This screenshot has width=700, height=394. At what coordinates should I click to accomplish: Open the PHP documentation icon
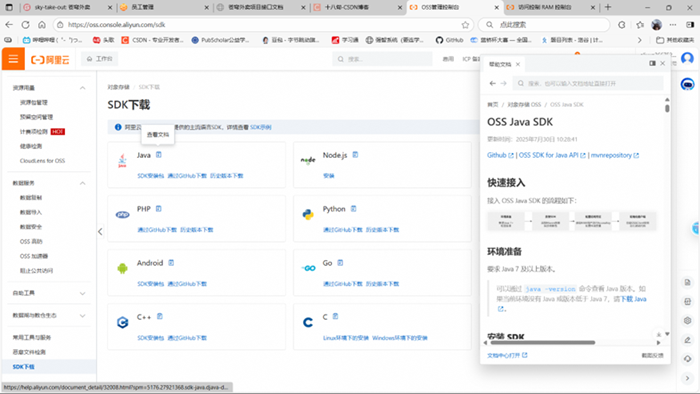158,209
